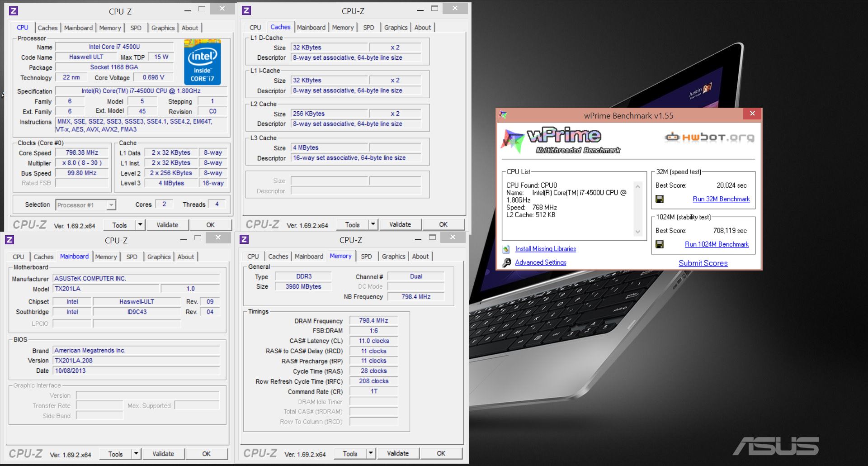
Task: Click the Install Missing Libraries icon
Action: tap(506, 249)
